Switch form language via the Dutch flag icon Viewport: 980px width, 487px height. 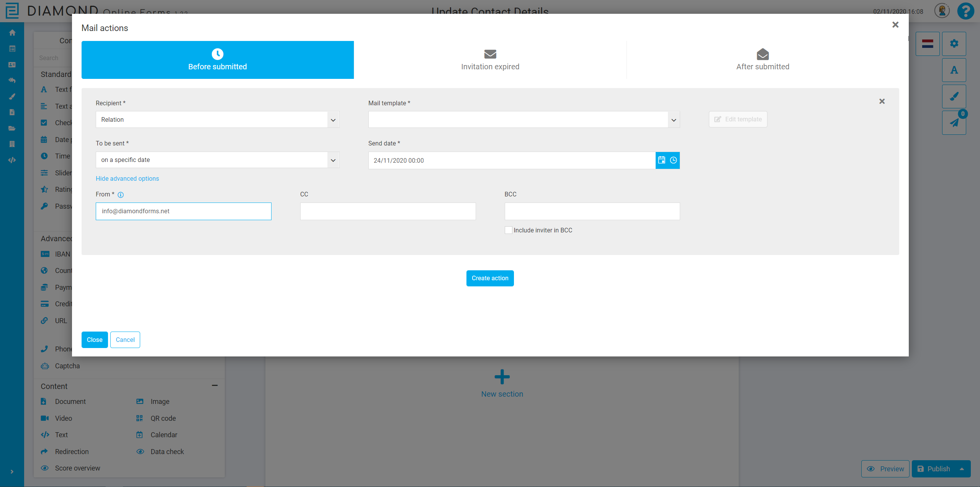tap(927, 44)
